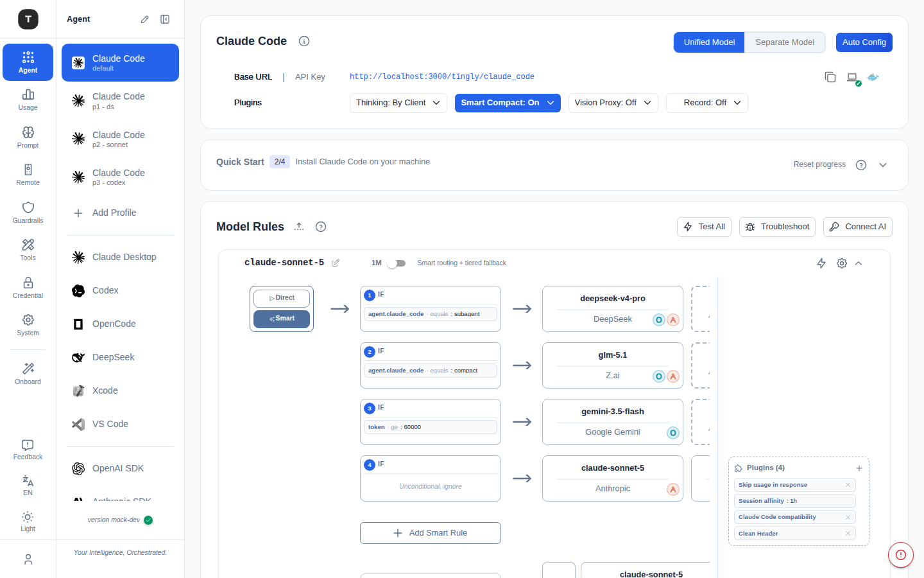Open the Smart Compact dropdown
The image size is (924, 578).
coord(508,103)
